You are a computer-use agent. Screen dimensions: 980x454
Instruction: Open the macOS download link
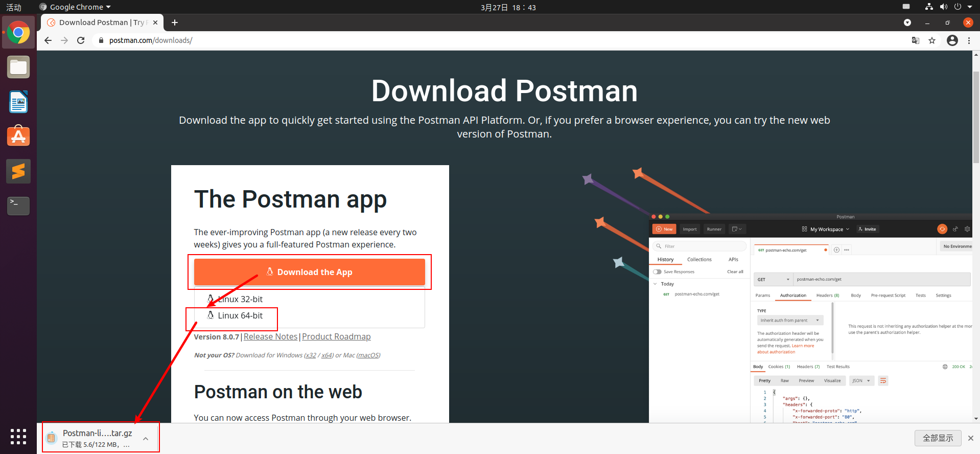368,355
